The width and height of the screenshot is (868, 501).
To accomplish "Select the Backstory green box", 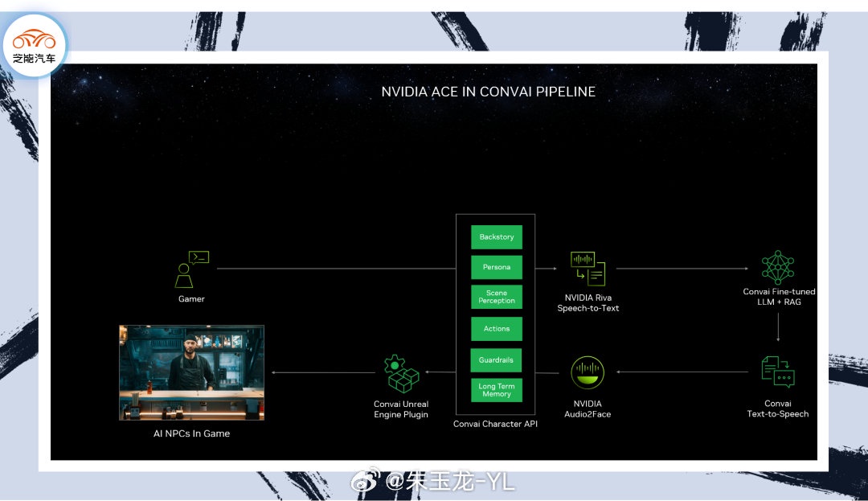I will 497,237.
